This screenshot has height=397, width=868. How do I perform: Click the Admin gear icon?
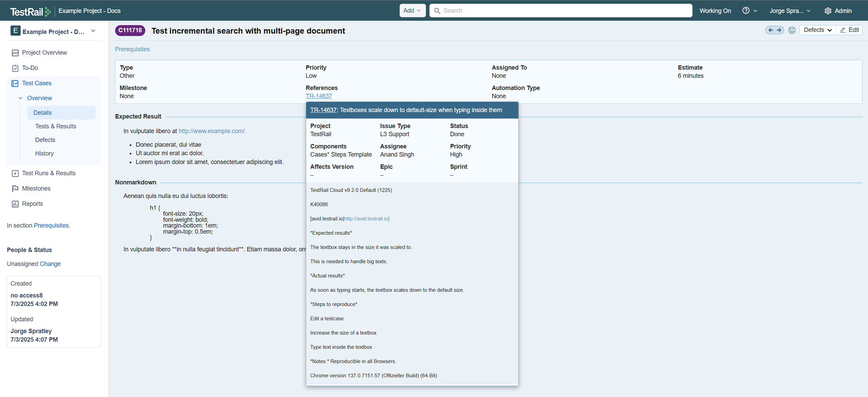tap(828, 11)
